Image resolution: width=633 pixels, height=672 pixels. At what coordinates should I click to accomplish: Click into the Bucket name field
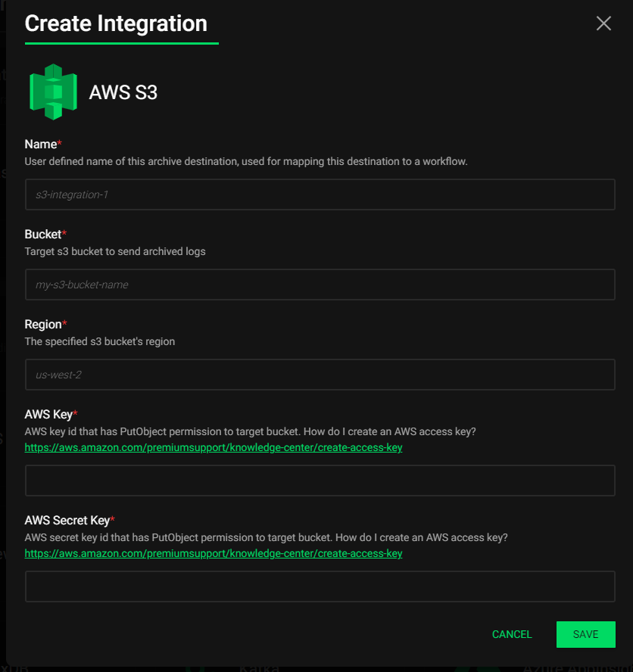pos(320,285)
